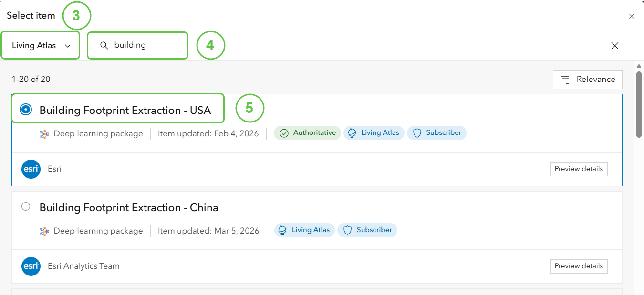Click the results list vertical scrollbar
Image resolution: width=644 pixels, height=295 pixels.
639,105
